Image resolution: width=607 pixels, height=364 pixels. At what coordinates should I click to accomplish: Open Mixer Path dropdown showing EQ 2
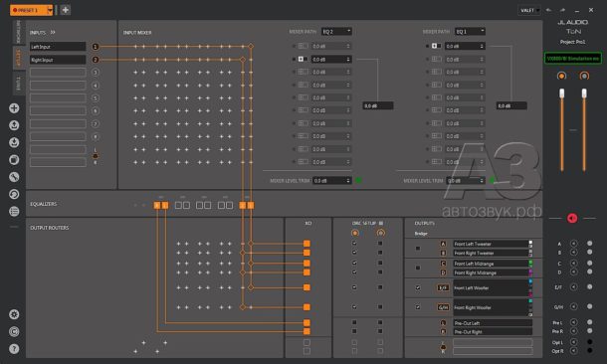pyautogui.click(x=336, y=32)
